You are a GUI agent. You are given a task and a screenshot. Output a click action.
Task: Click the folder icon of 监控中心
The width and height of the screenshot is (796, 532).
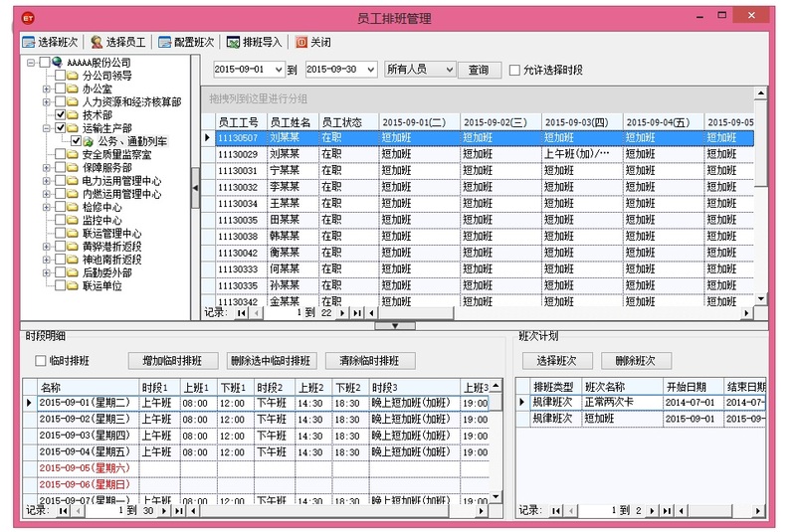[73, 220]
